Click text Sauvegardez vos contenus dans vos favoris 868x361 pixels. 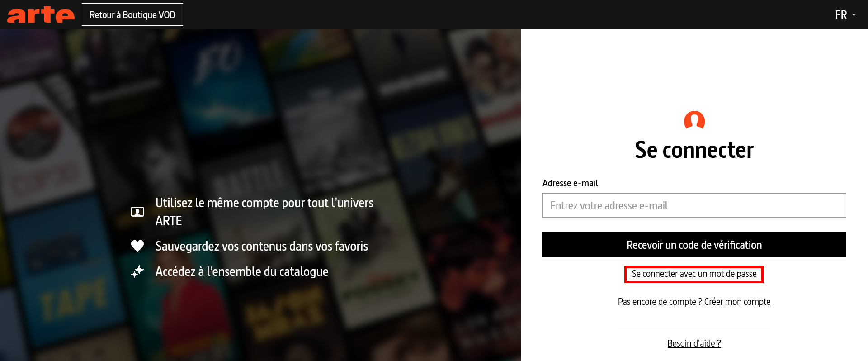262,246
